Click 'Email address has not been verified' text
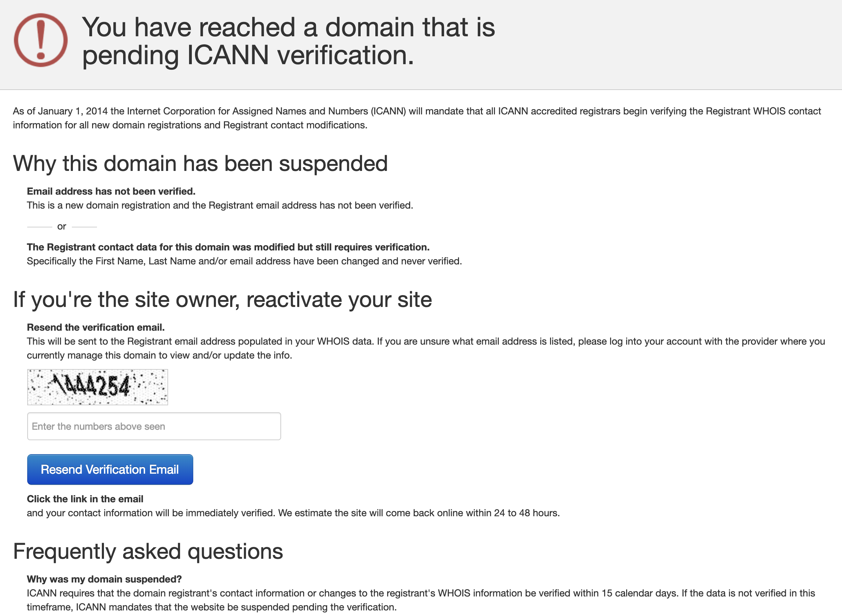Viewport: 842px width, 616px height. pos(111,191)
